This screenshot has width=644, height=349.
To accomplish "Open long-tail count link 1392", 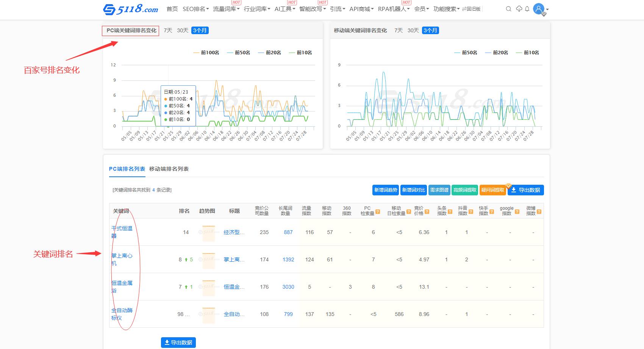I will 288,259.
